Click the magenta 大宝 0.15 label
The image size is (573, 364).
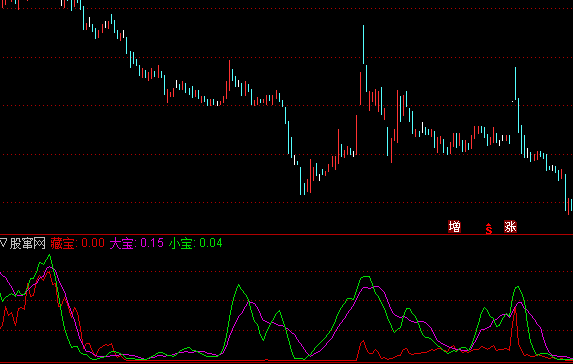pos(137,243)
